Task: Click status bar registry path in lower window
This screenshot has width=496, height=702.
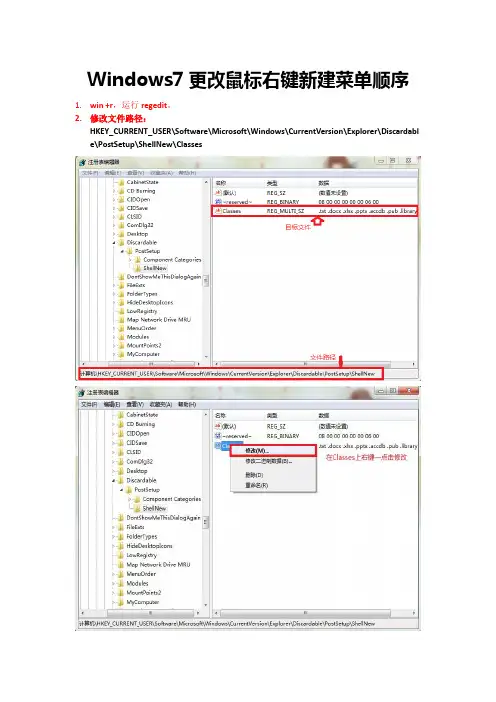Action: click(227, 623)
